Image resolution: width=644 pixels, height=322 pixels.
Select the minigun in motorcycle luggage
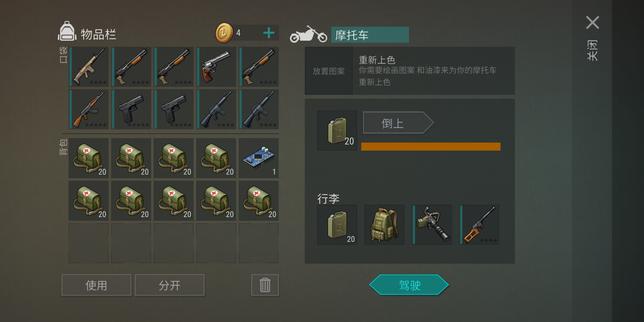tap(432, 225)
